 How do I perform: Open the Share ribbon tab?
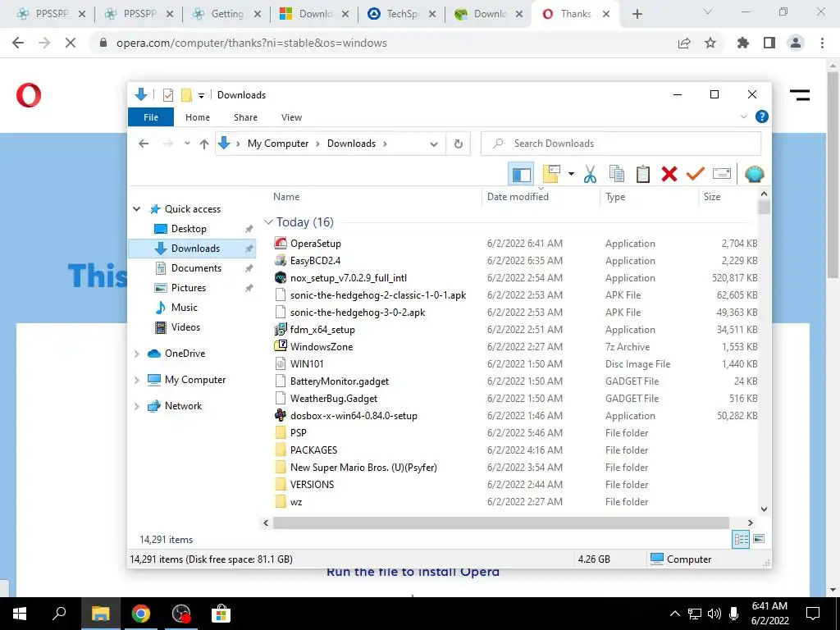(245, 117)
